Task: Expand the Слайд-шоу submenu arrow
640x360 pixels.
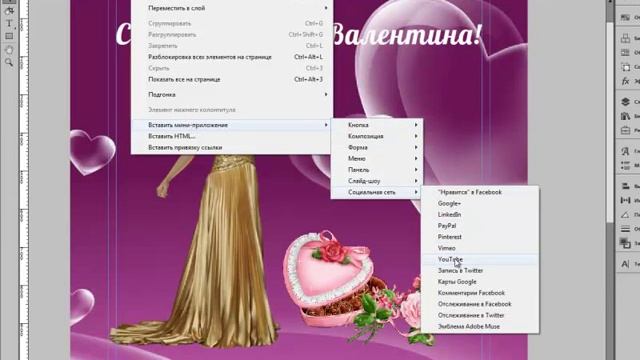Action: tap(416, 181)
